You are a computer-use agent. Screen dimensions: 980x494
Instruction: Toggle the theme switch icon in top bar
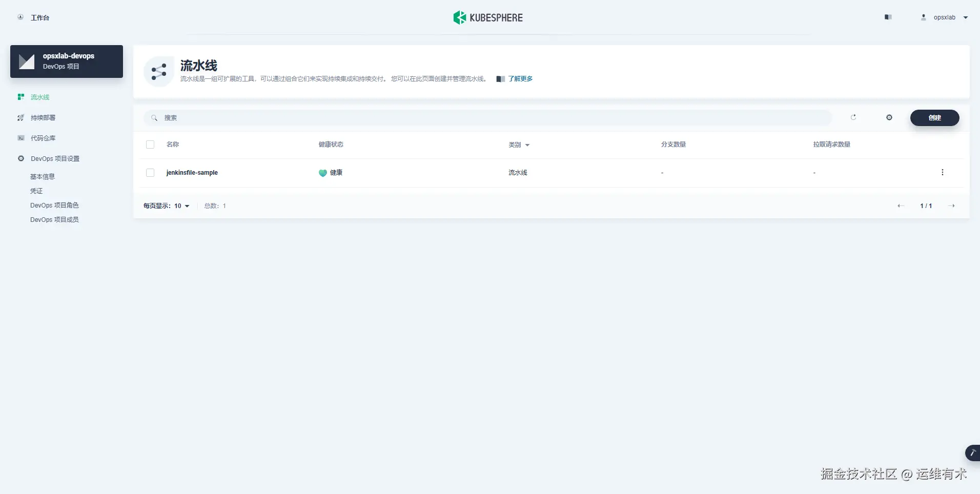[x=888, y=17]
